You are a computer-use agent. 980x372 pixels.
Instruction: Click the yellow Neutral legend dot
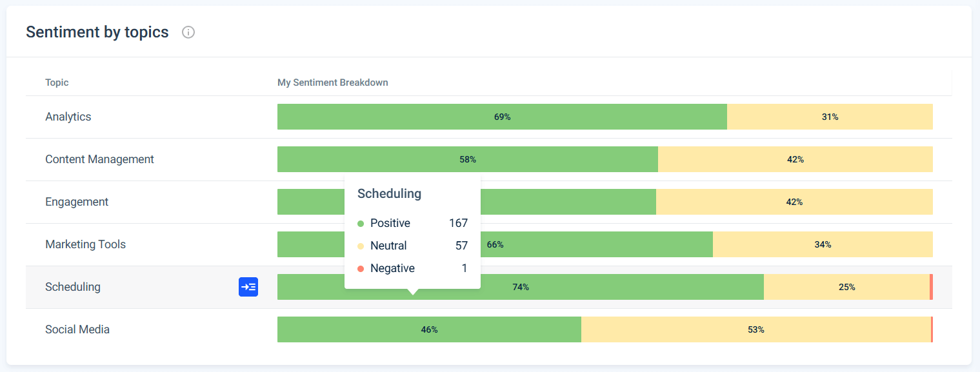(x=361, y=246)
